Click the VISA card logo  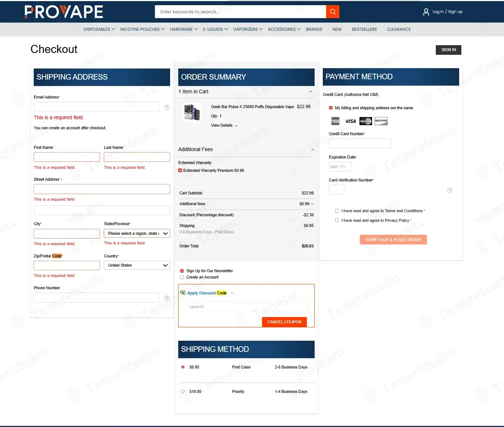[351, 121]
